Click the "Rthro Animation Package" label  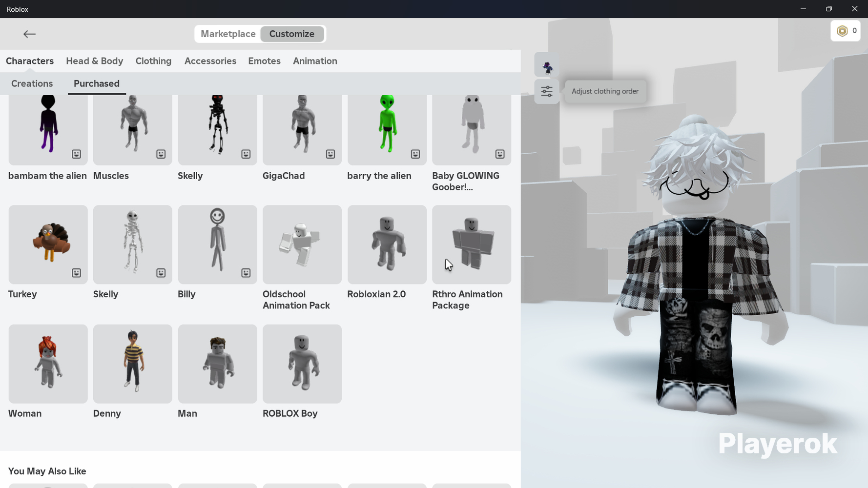(467, 300)
